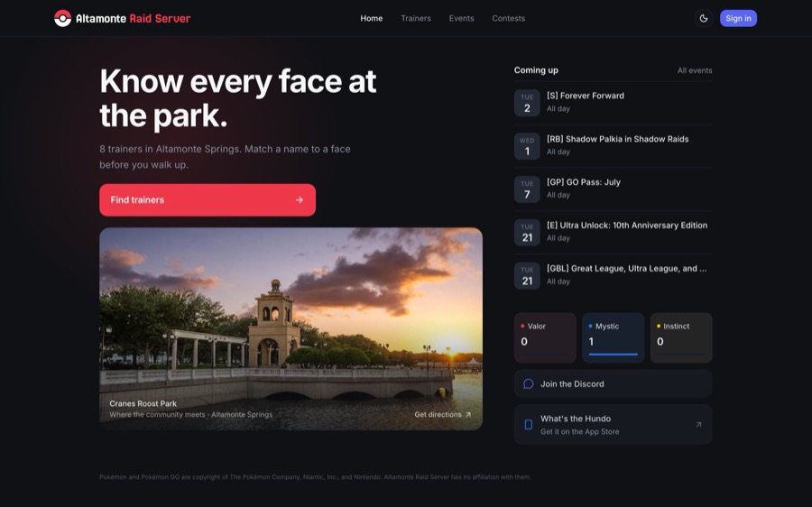Viewport: 812px width, 507px height.
Task: Toggle dark mode moon icon
Action: tap(703, 18)
